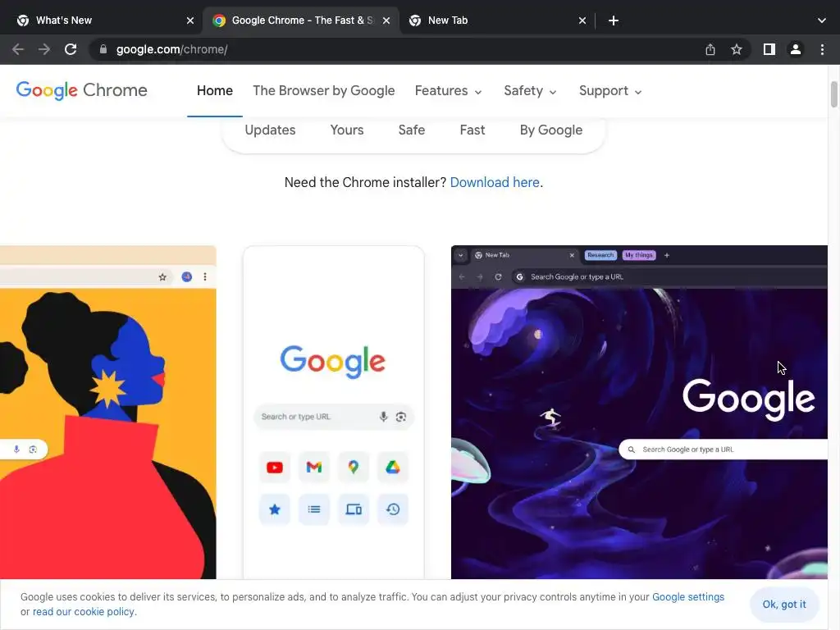
Task: Jump to the By Google section
Action: coord(550,130)
